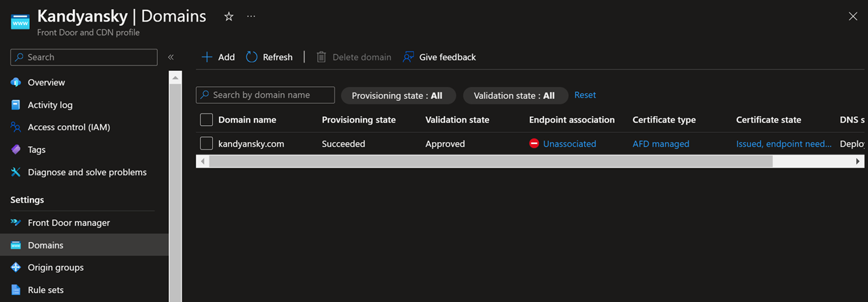Open the Overview page in sidebar

click(x=46, y=82)
